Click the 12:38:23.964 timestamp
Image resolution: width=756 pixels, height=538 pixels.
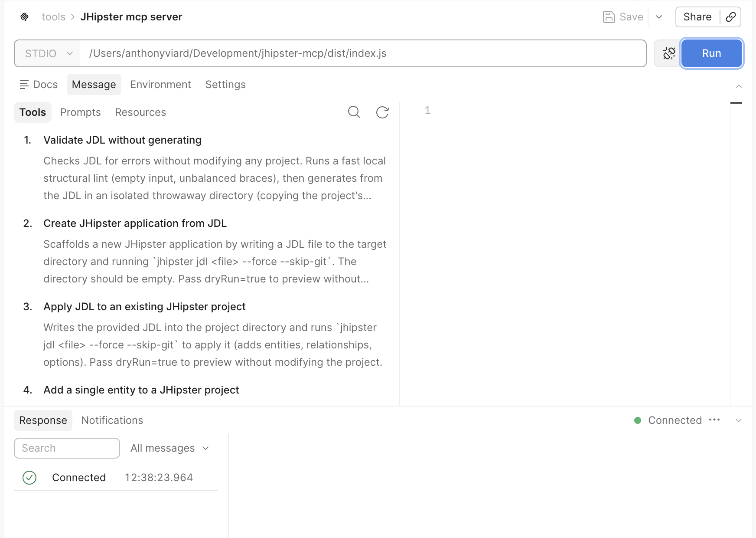click(159, 478)
